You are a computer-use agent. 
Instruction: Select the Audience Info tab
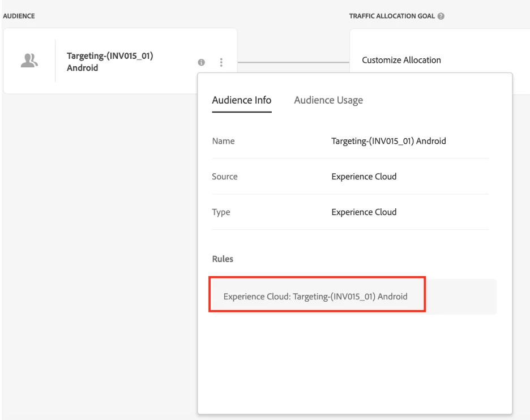click(x=242, y=100)
